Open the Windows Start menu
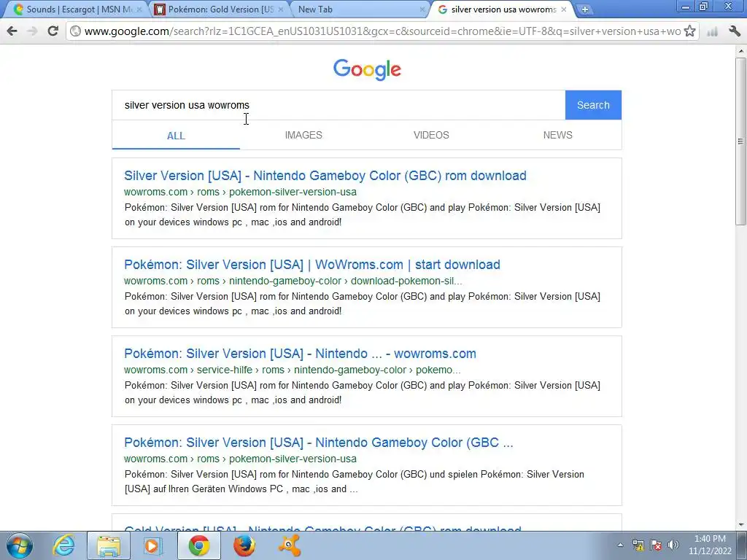 [20, 545]
